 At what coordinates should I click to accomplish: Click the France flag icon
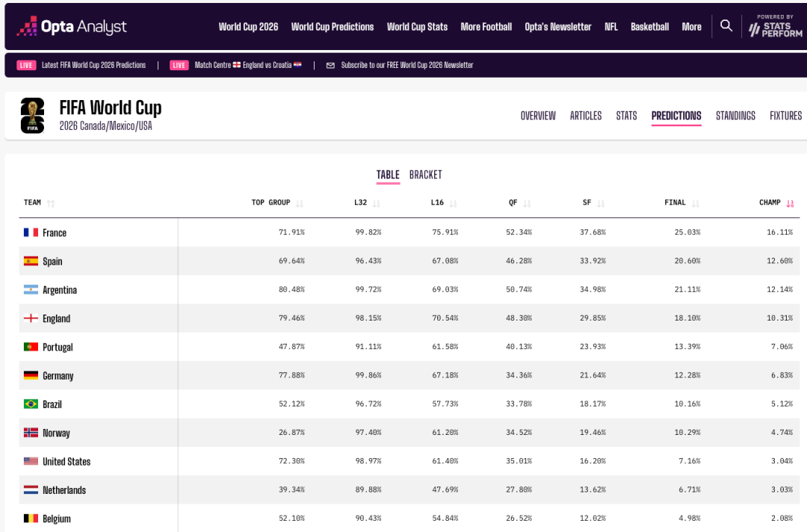coord(31,232)
